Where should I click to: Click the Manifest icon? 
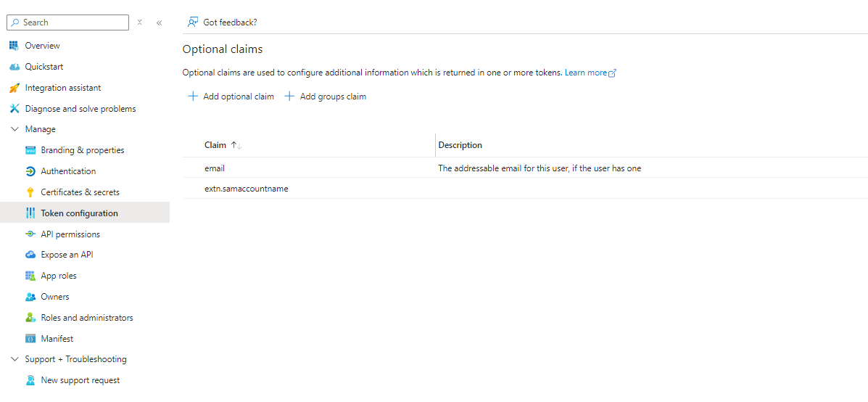30,339
